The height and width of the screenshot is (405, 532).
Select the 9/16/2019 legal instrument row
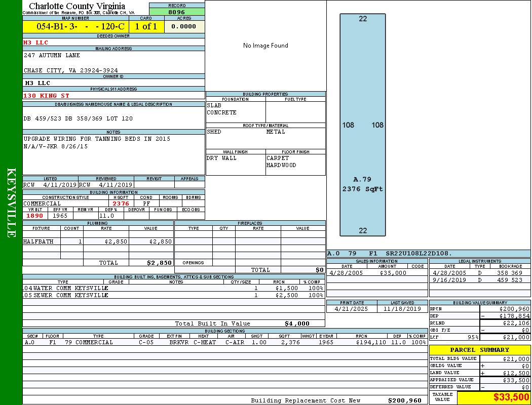click(479, 280)
